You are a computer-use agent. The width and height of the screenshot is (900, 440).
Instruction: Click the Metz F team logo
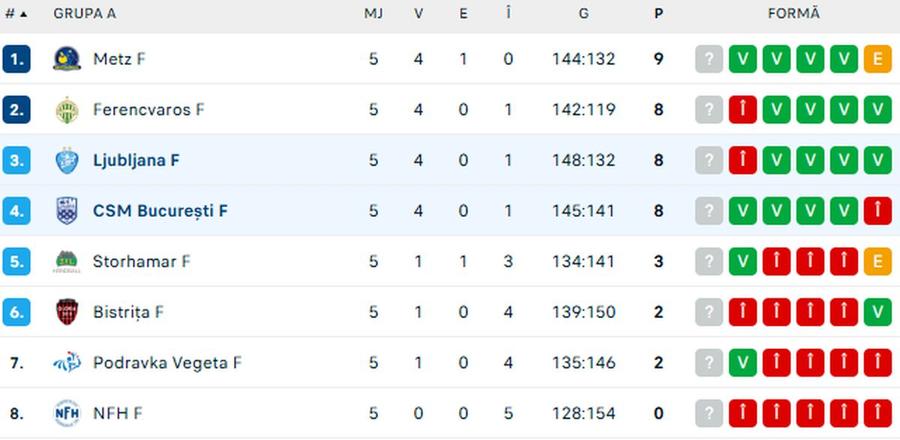[67, 59]
